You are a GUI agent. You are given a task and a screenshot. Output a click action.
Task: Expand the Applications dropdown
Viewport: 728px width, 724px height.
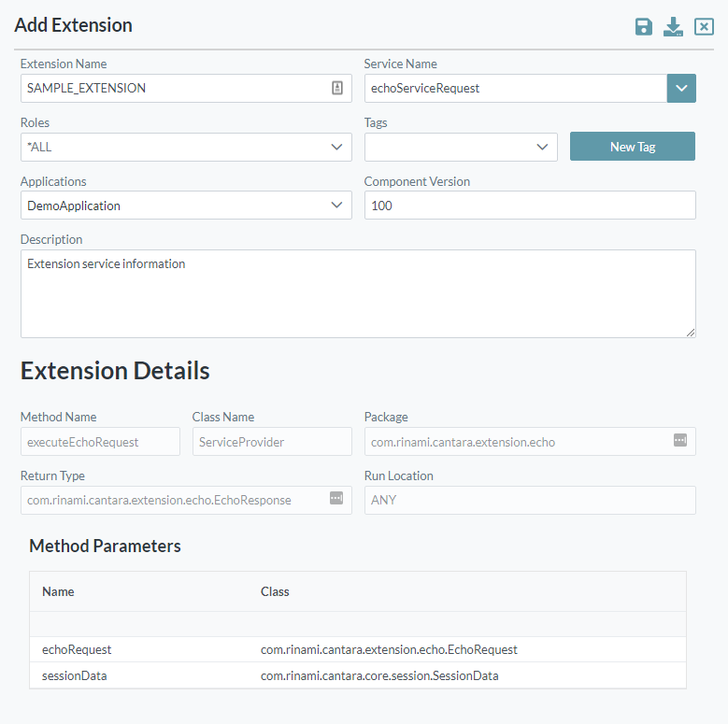336,206
